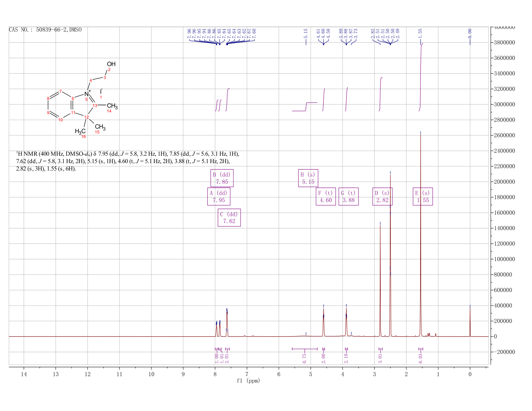
Task: Click the 5.15 peak label at top
Action: coord(306,33)
